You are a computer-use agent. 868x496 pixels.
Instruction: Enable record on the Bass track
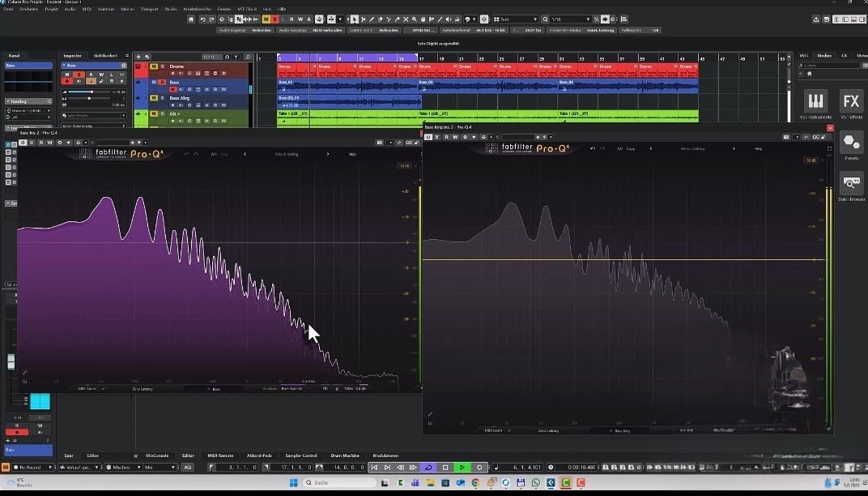(x=172, y=89)
